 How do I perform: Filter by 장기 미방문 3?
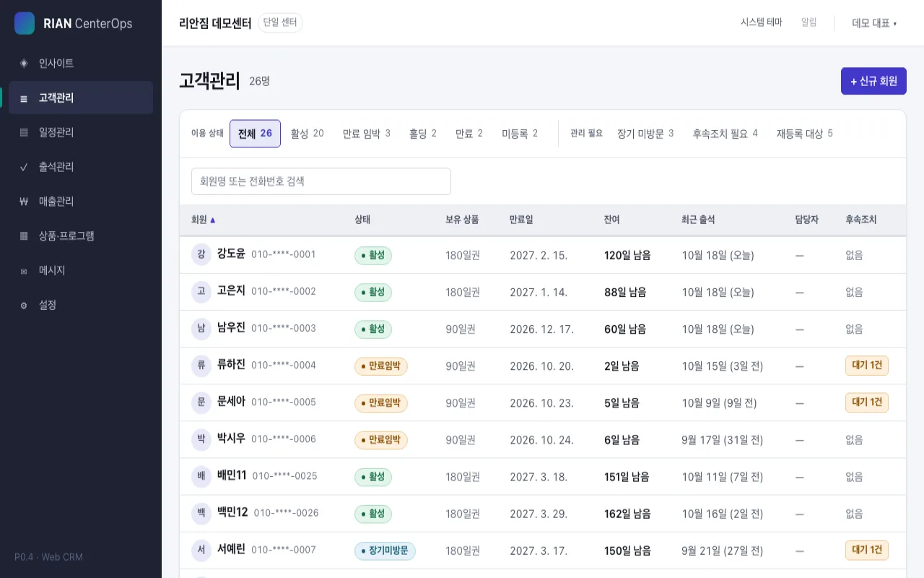point(645,134)
